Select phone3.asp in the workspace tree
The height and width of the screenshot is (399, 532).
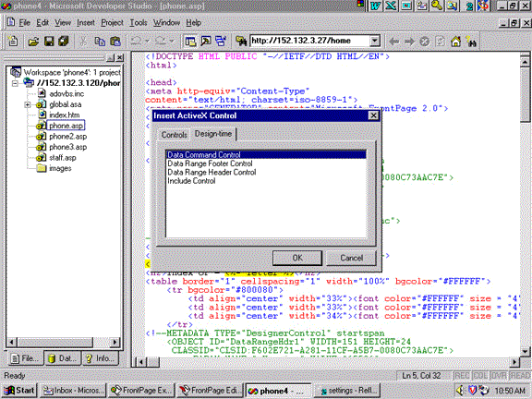[67, 147]
